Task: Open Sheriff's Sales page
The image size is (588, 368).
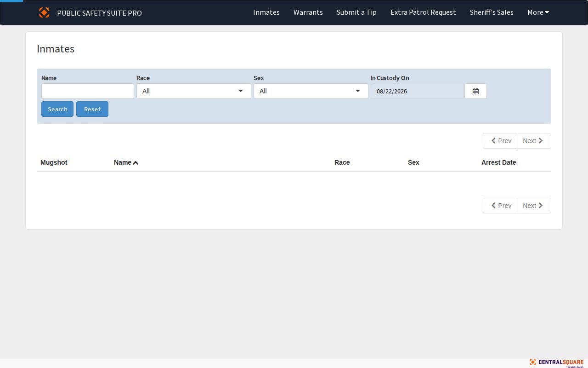Action: click(x=492, y=12)
